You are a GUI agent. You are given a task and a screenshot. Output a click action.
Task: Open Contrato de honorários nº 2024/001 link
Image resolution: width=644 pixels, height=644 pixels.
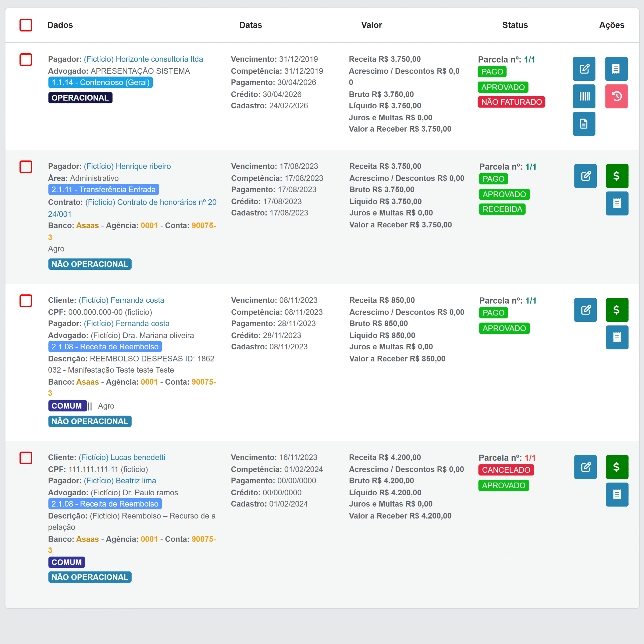tap(132, 208)
